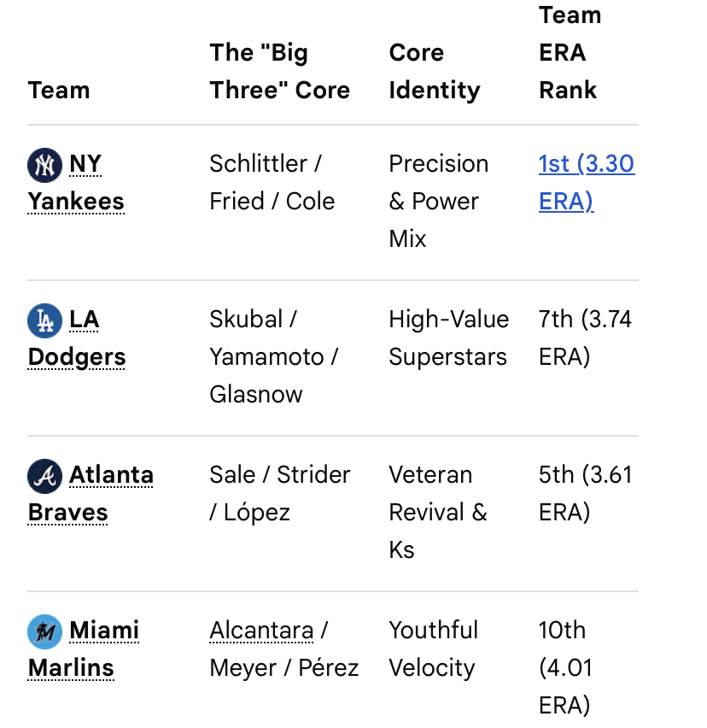The width and height of the screenshot is (707, 728).
Task: Open the LA Dodgers team link
Action: [77, 338]
